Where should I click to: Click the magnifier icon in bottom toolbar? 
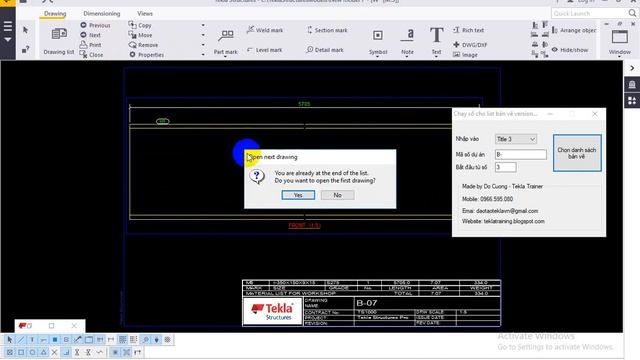pos(145,340)
